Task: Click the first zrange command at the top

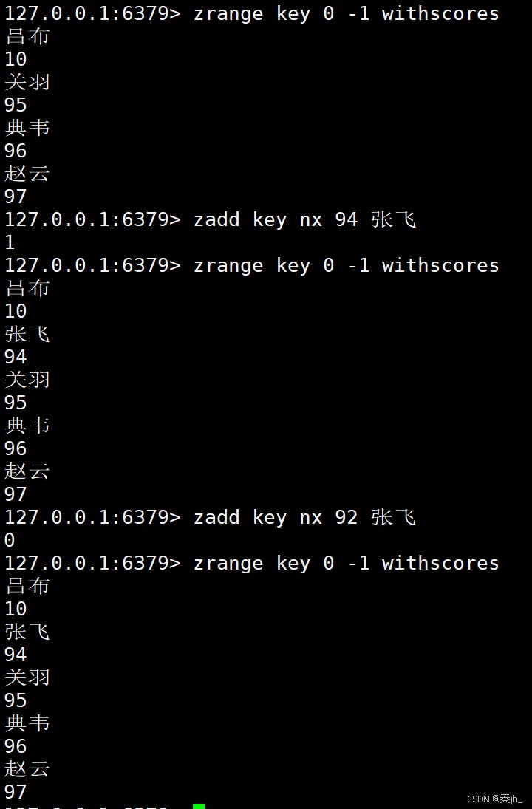Action: tap(346, 13)
